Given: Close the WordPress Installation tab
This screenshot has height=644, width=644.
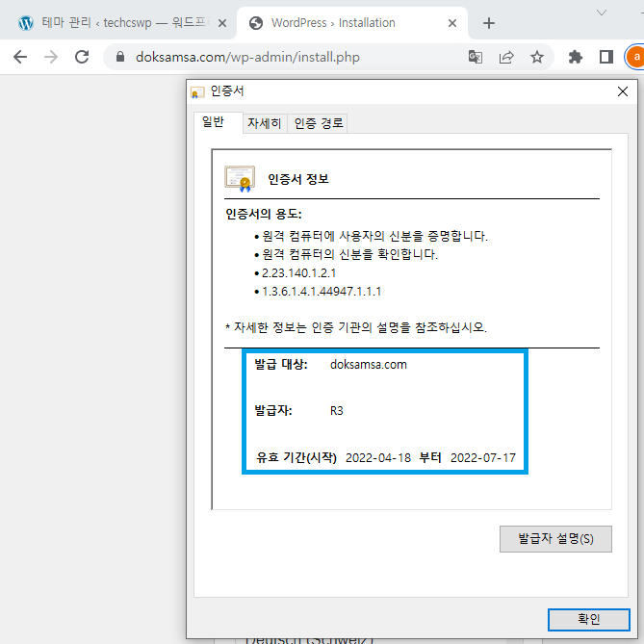Looking at the screenshot, I should (452, 23).
